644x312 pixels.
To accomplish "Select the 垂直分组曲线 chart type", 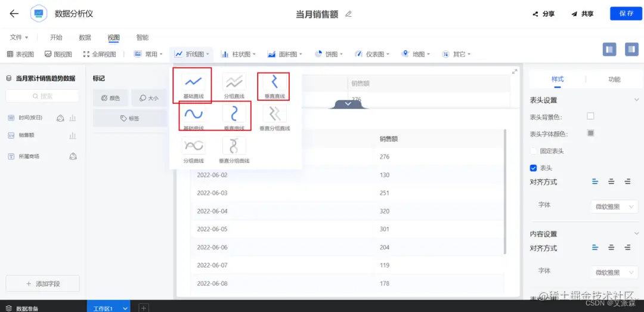I will (x=234, y=150).
